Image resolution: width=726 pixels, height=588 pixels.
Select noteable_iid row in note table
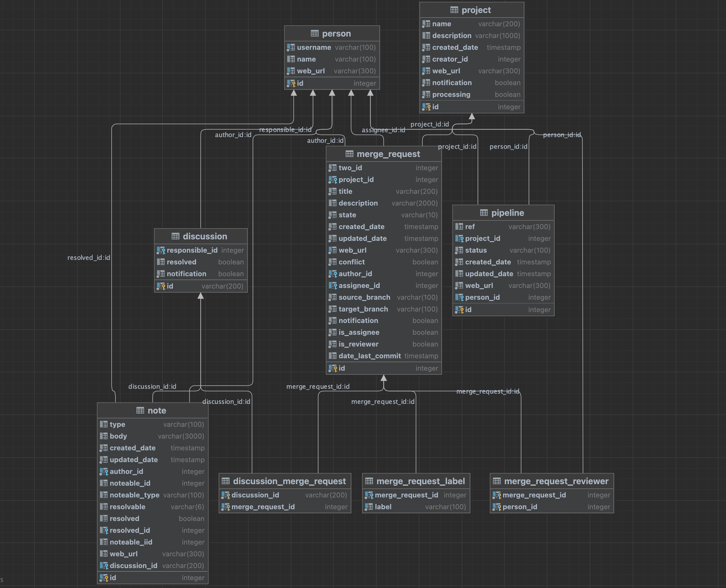[x=153, y=542]
